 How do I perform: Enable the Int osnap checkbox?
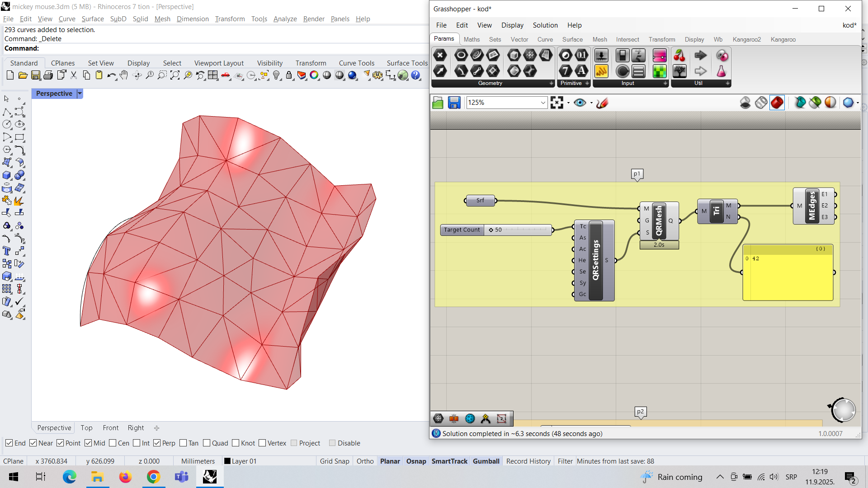(137, 443)
